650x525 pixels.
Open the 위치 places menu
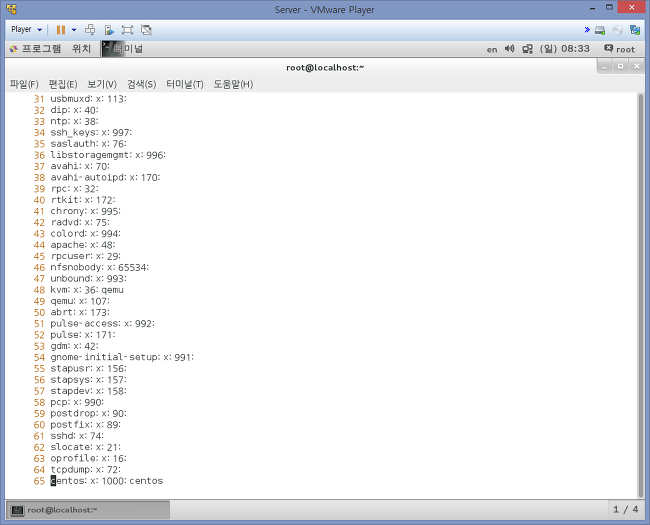click(81, 49)
